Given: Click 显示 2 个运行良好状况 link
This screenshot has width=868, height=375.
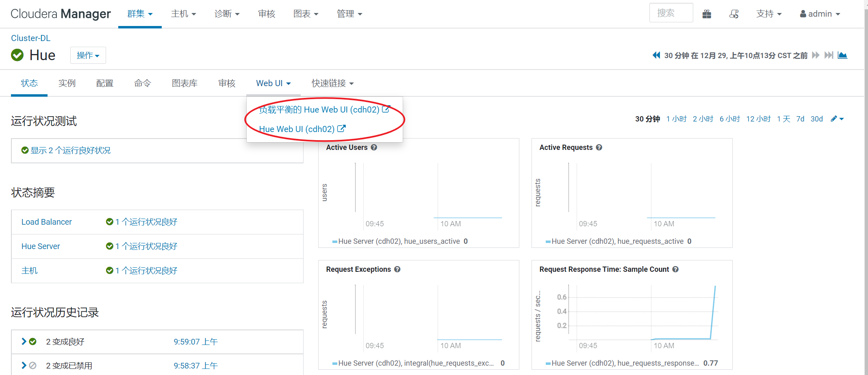Looking at the screenshot, I should click(x=70, y=150).
